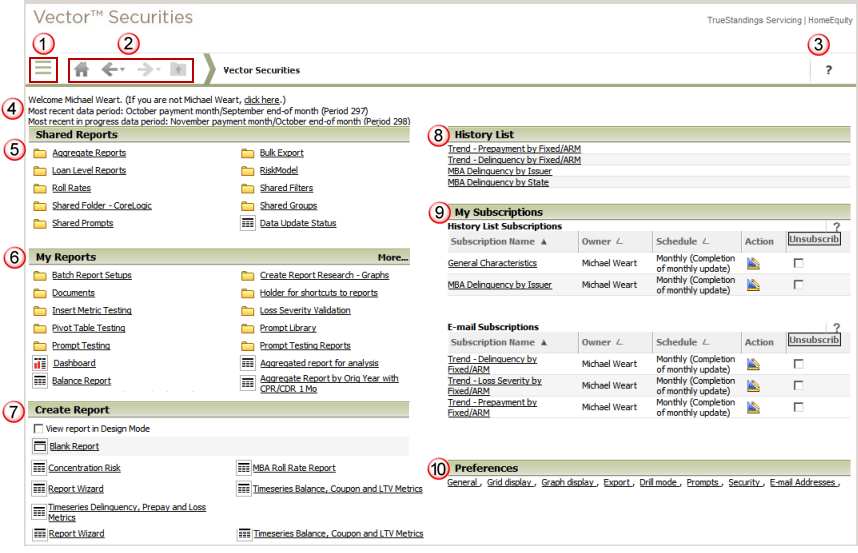Check unsubscribe box for Trend - Delinquency e-mail subscription
The image size is (858, 553).
coord(798,364)
